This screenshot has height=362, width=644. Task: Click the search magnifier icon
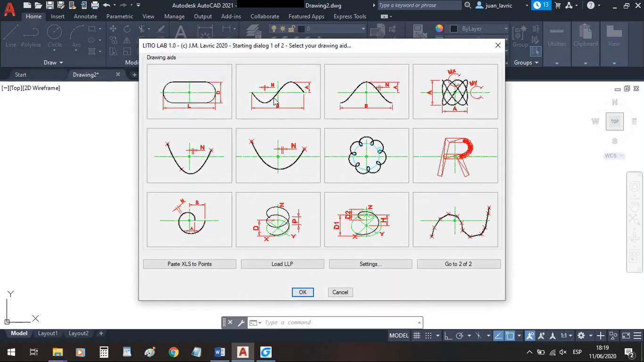[x=468, y=5]
